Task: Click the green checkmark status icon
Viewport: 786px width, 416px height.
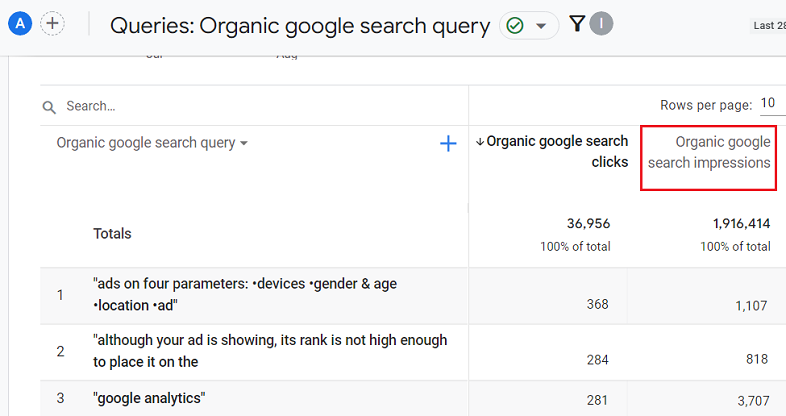Action: tap(515, 25)
